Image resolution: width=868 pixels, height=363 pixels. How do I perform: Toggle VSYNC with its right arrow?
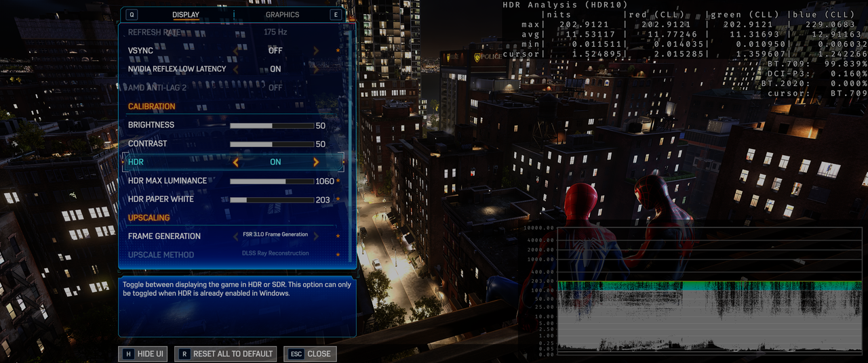tap(316, 50)
